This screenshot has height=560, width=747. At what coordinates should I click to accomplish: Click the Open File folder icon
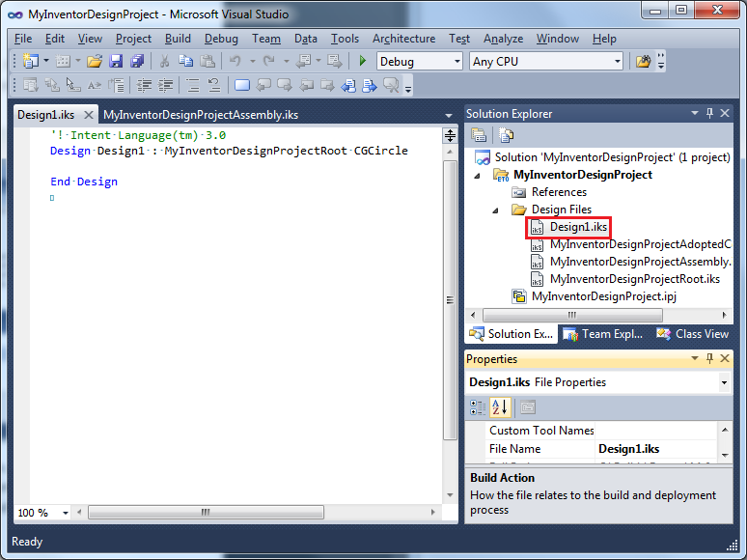coord(95,61)
